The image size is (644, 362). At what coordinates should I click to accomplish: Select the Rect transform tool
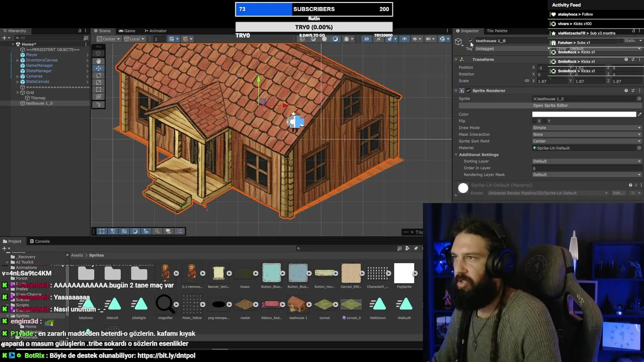click(x=98, y=89)
